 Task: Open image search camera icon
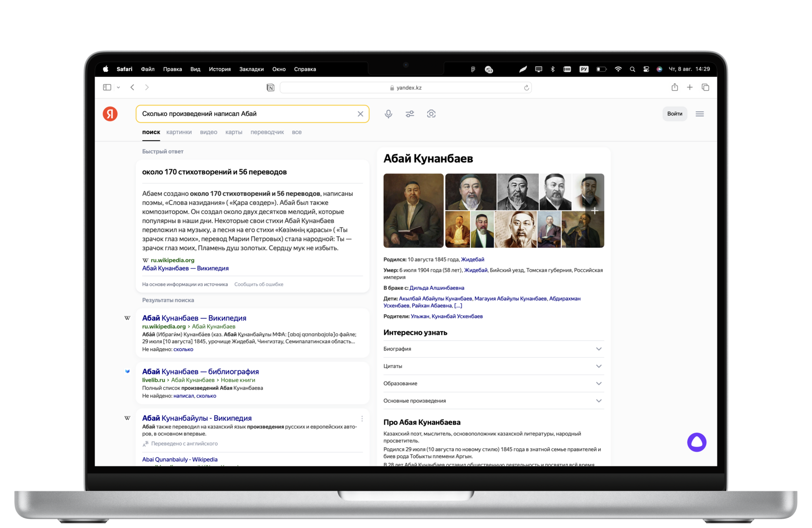(431, 114)
